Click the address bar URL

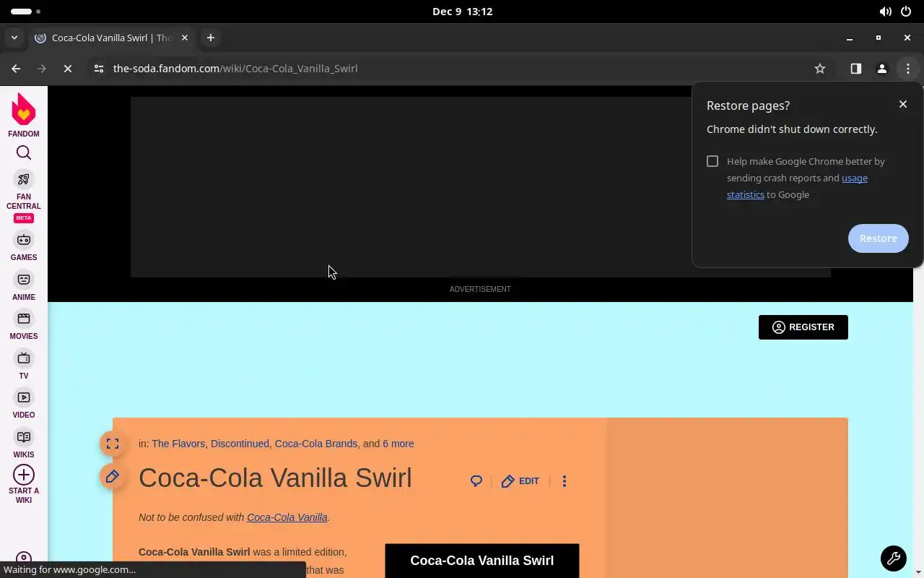[235, 69]
